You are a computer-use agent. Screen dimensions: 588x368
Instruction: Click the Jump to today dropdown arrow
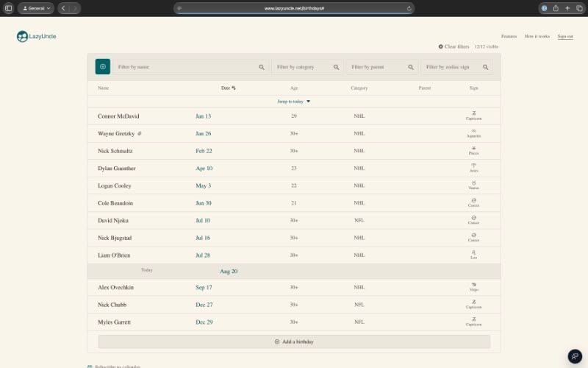point(308,102)
